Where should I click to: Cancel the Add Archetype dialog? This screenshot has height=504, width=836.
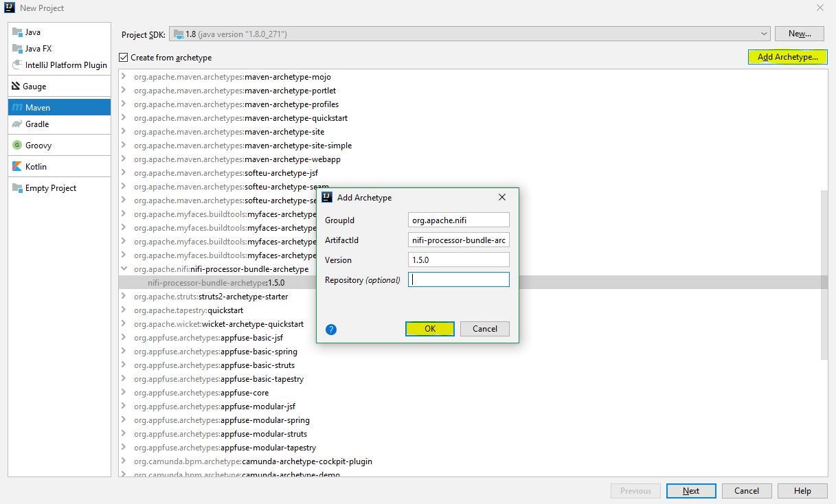[x=485, y=329]
